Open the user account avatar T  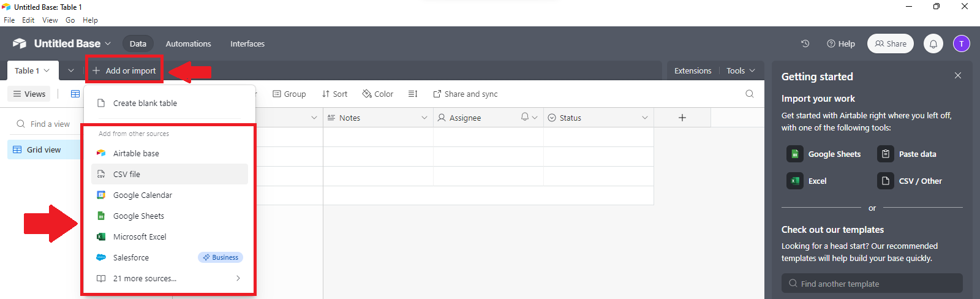(962, 44)
